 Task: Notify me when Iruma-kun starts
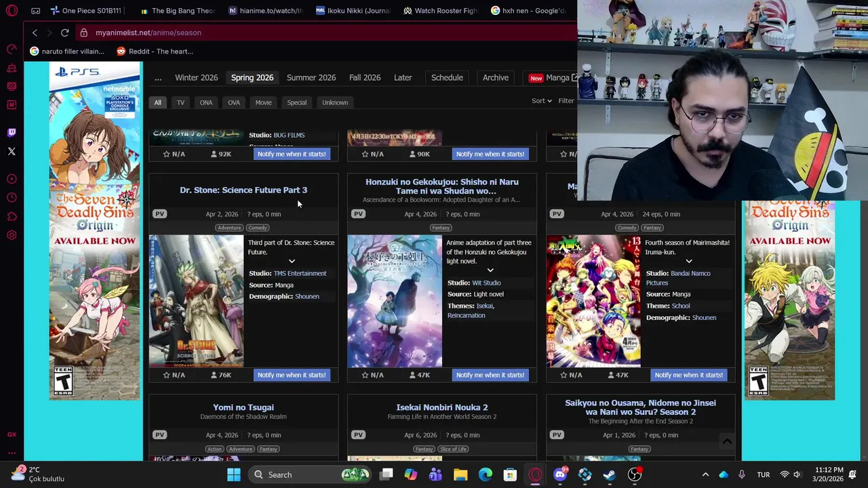click(x=689, y=375)
